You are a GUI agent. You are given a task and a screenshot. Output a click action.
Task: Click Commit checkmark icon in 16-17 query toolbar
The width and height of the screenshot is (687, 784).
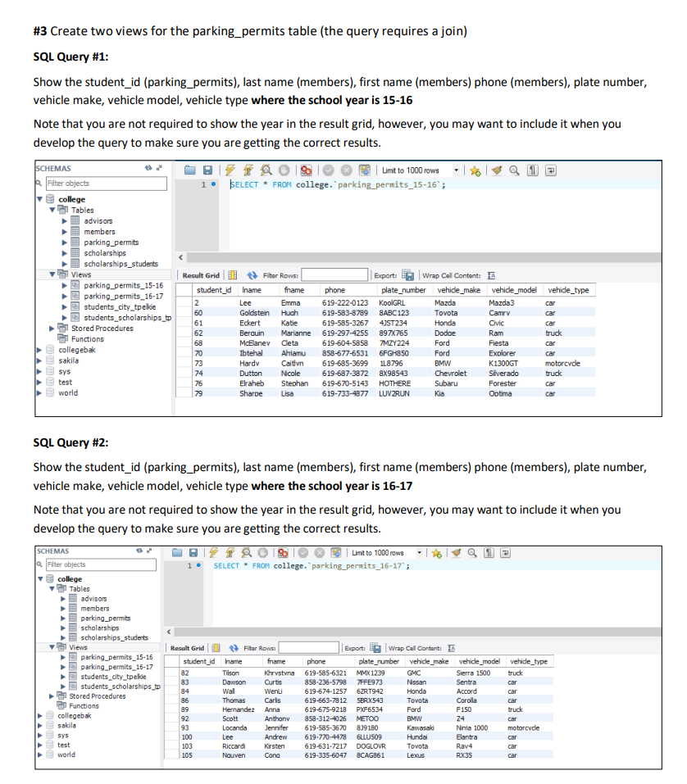click(x=303, y=552)
